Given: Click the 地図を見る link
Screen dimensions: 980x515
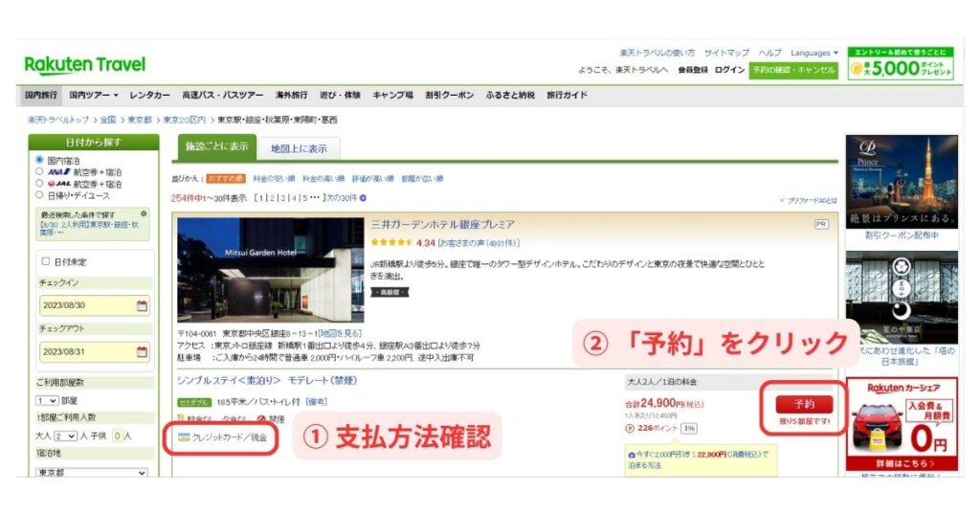Looking at the screenshot, I should click(x=340, y=333).
